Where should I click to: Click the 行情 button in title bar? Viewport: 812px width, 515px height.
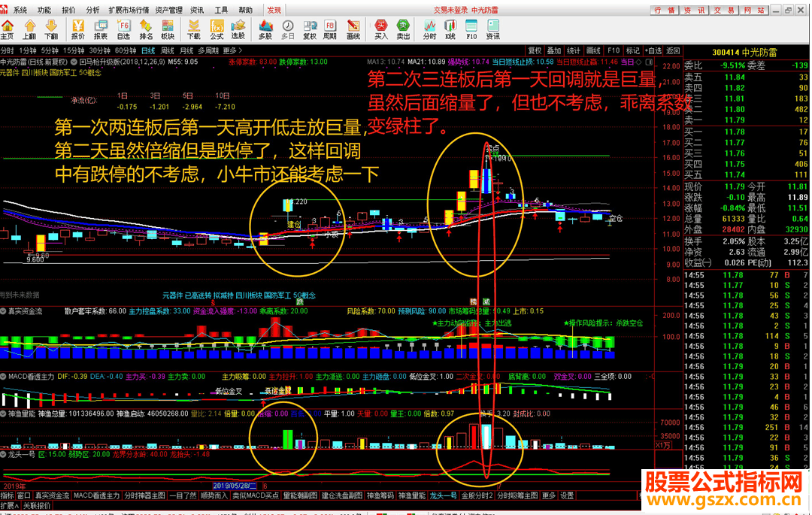(x=664, y=10)
